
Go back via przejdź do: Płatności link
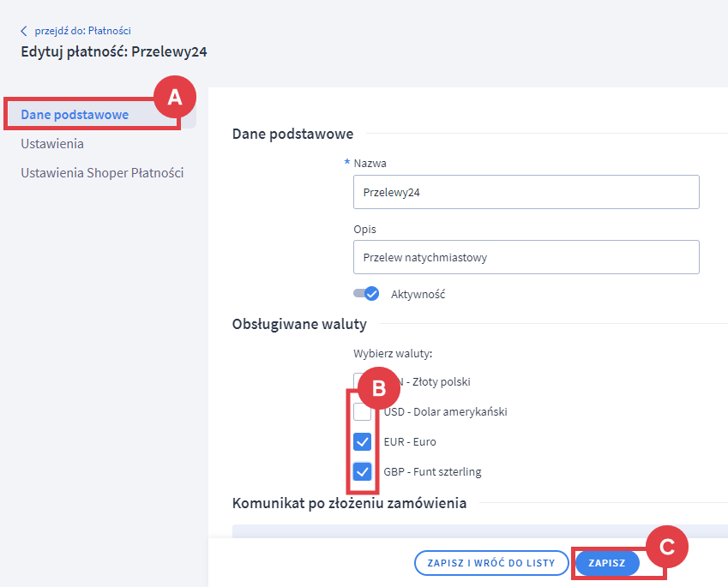pyautogui.click(x=82, y=31)
